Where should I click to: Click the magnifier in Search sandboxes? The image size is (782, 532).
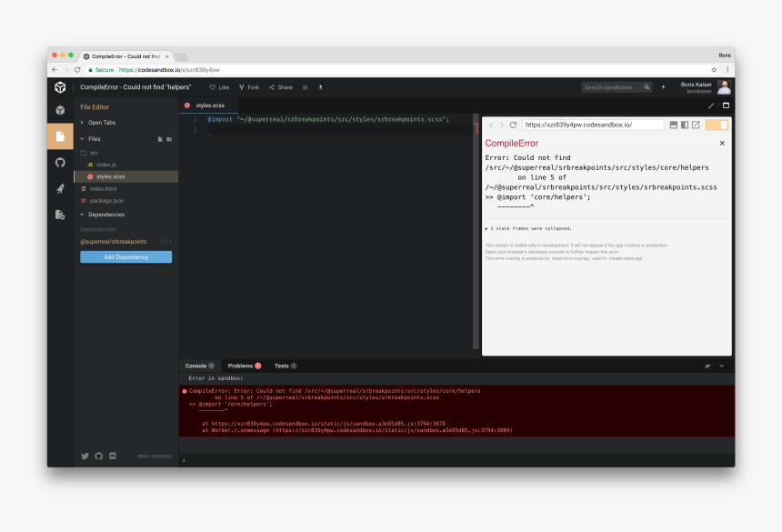(646, 86)
